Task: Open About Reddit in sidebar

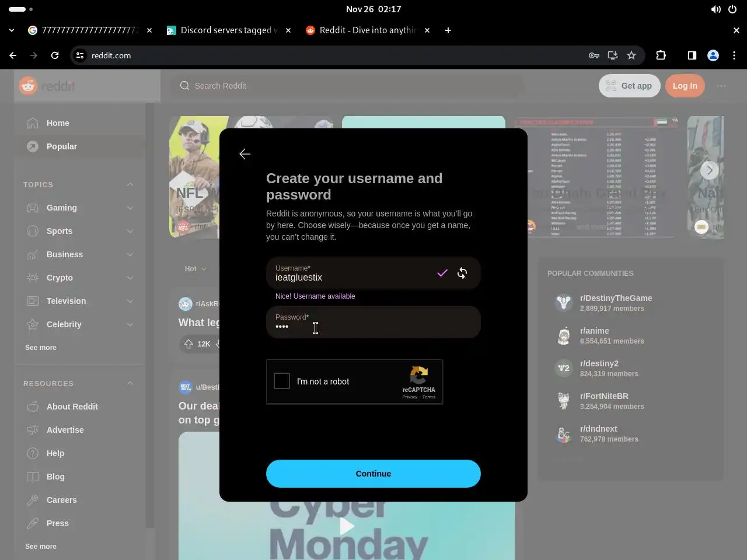Action: click(79, 407)
